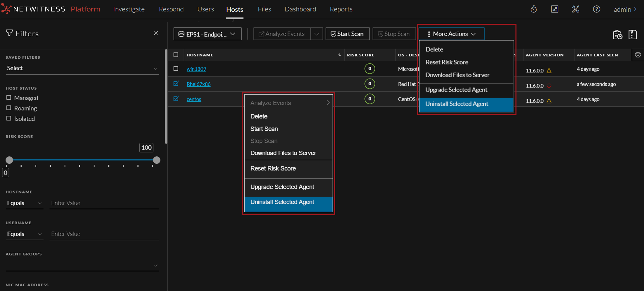
Task: Enable the Isolated host status filter
Action: click(9, 118)
